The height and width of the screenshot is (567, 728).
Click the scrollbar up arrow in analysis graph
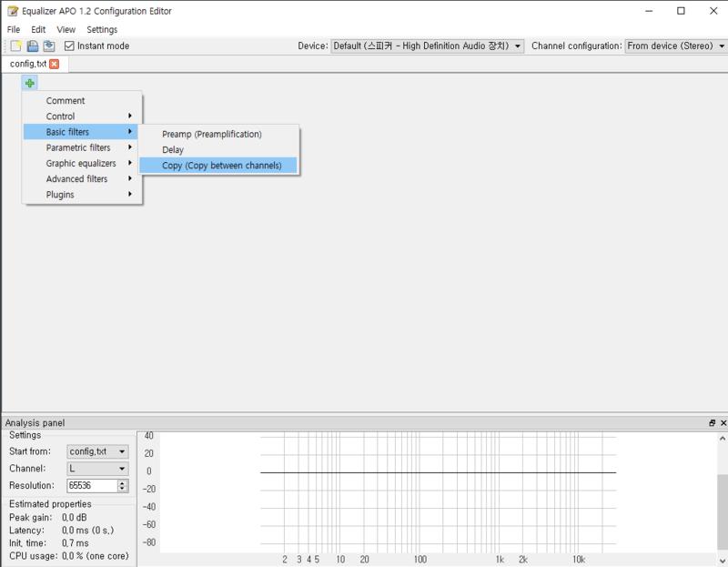[723, 438]
